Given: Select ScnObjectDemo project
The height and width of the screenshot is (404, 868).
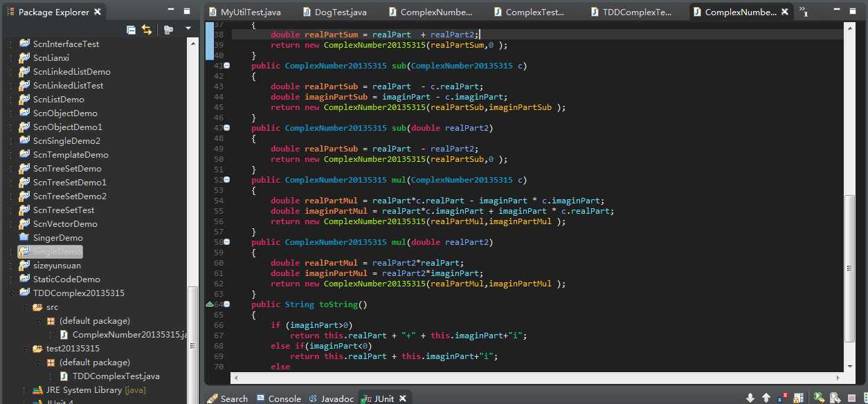Looking at the screenshot, I should [x=65, y=113].
